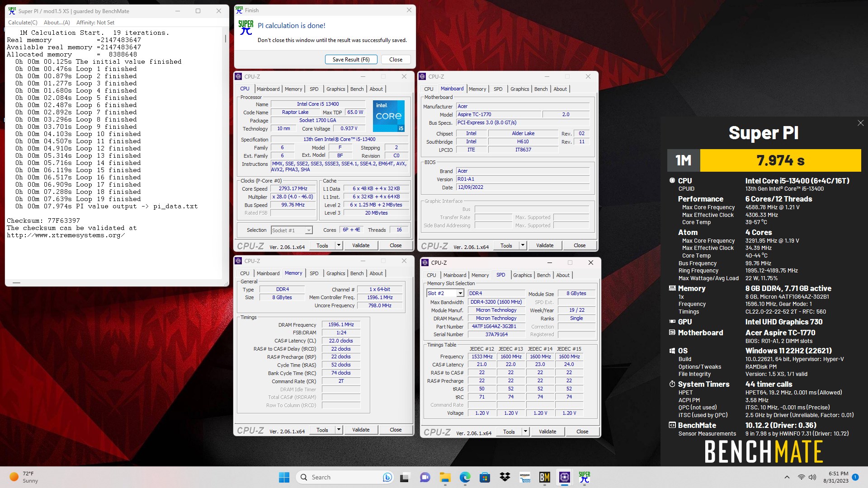868x488 pixels.
Task: Select Mainboard tab in CPU-Z CPU window
Action: [268, 89]
